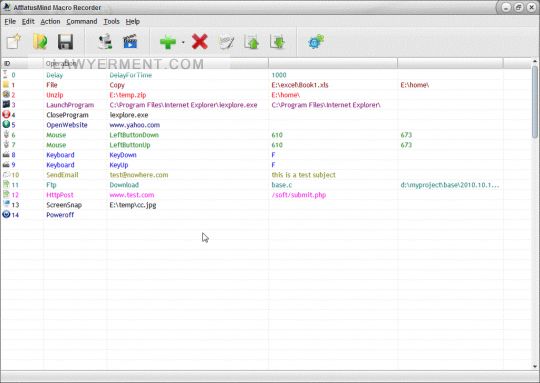
Task: Click the ID column header
Action: (22, 63)
